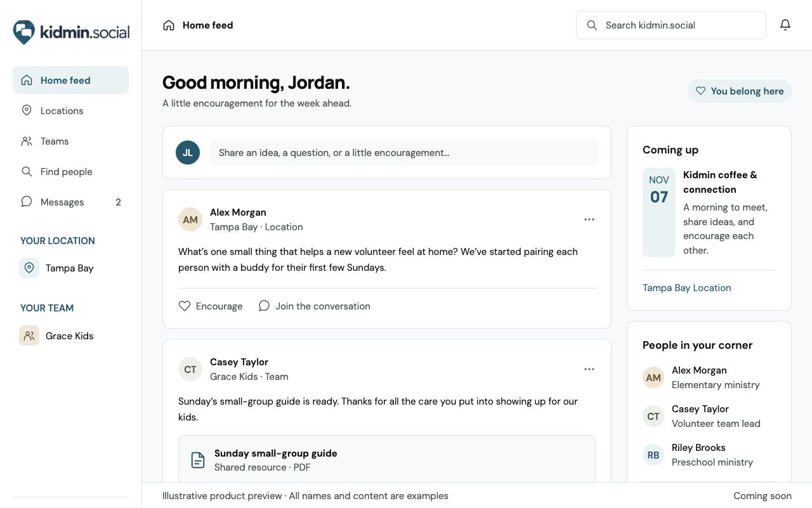Open the Sunday small-group guide attachment

(387, 459)
